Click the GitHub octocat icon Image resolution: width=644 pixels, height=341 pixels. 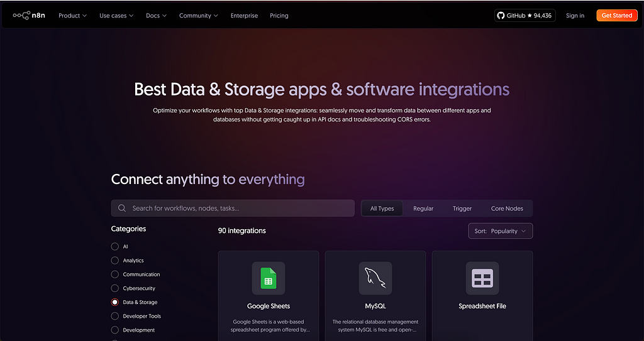pos(501,16)
